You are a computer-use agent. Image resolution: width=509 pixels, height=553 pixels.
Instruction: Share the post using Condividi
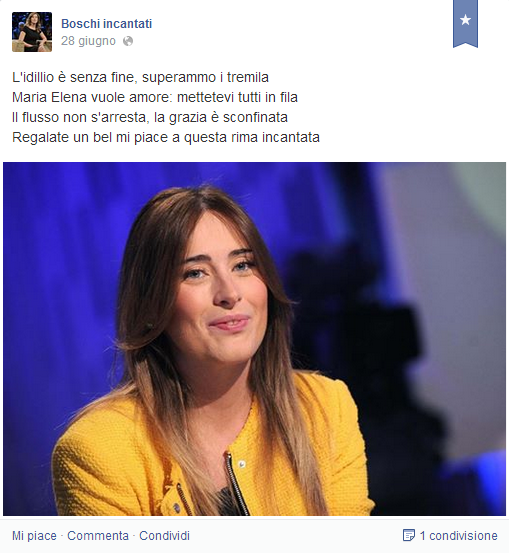(x=164, y=536)
